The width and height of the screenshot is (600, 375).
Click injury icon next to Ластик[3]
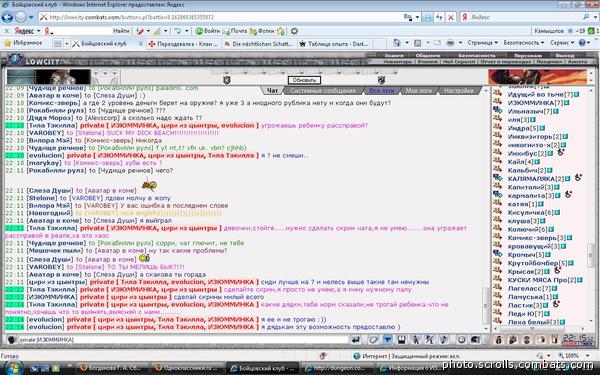click(556, 304)
